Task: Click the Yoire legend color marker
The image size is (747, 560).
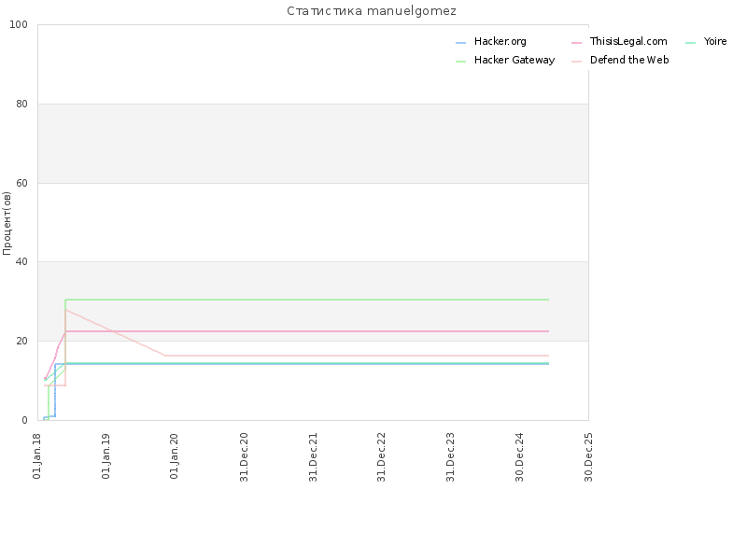Action: pyautogui.click(x=690, y=43)
